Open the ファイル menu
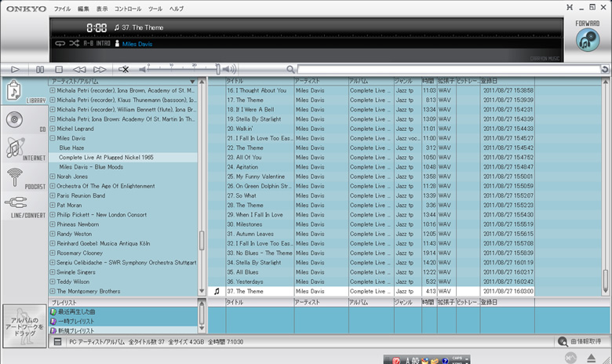This screenshot has width=612, height=364. tap(62, 9)
